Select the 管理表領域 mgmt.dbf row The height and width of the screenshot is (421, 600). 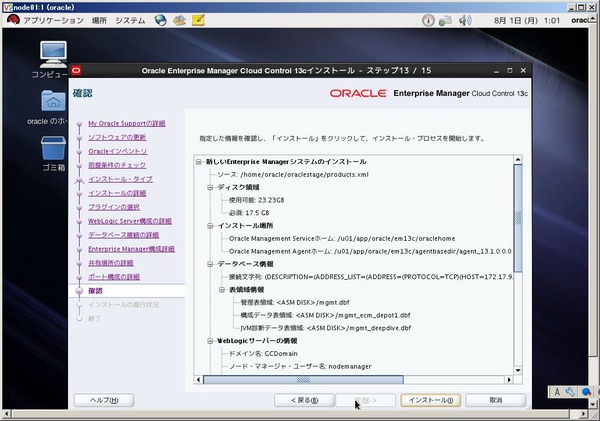point(295,302)
